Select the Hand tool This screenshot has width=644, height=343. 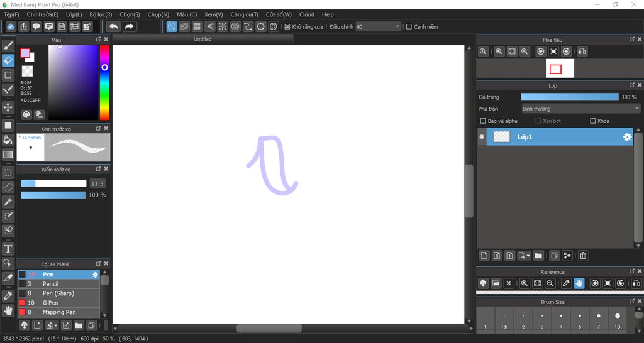coord(8,310)
